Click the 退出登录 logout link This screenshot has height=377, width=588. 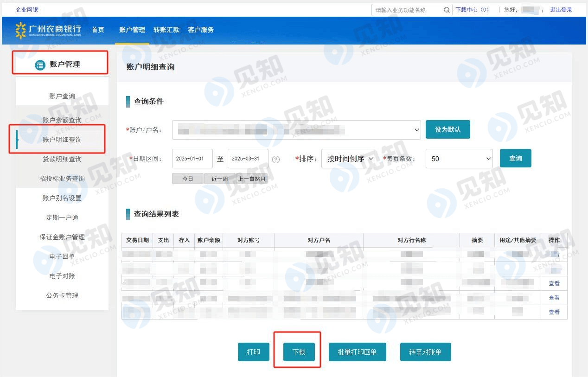click(x=561, y=10)
